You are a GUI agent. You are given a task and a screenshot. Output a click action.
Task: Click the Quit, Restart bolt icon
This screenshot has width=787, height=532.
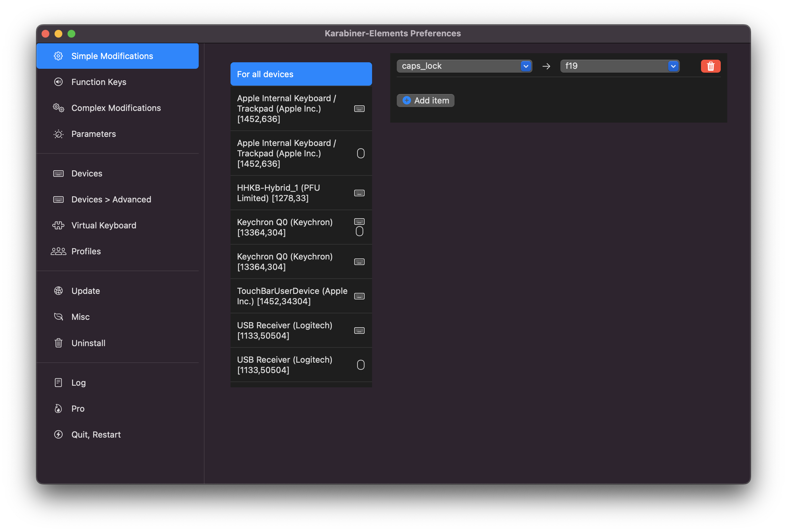click(x=58, y=435)
